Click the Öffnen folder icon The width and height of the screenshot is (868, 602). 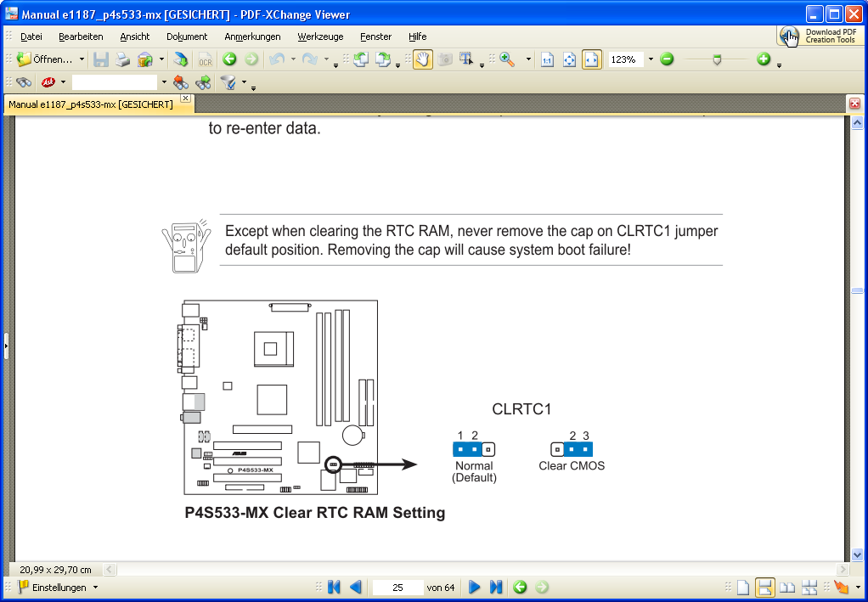[x=24, y=59]
